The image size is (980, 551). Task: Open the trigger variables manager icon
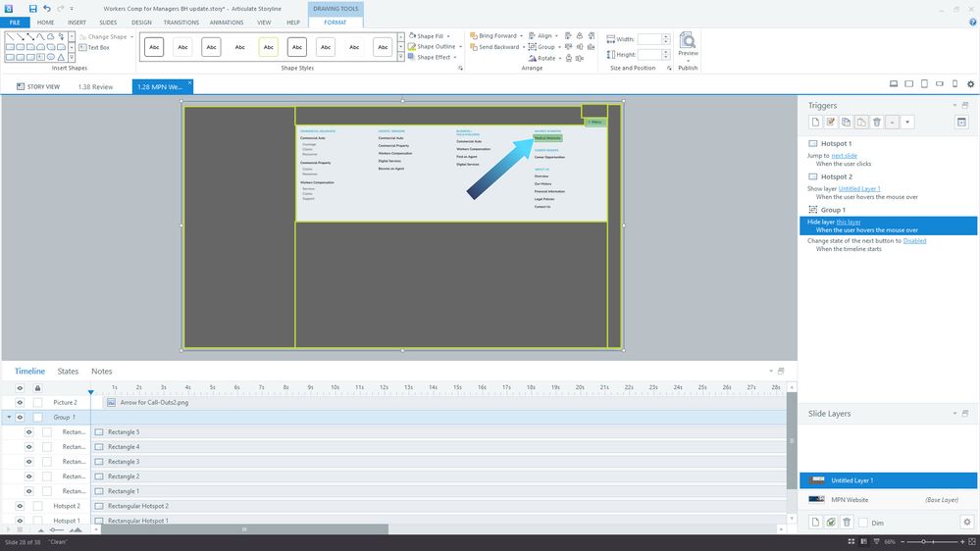tap(961, 122)
